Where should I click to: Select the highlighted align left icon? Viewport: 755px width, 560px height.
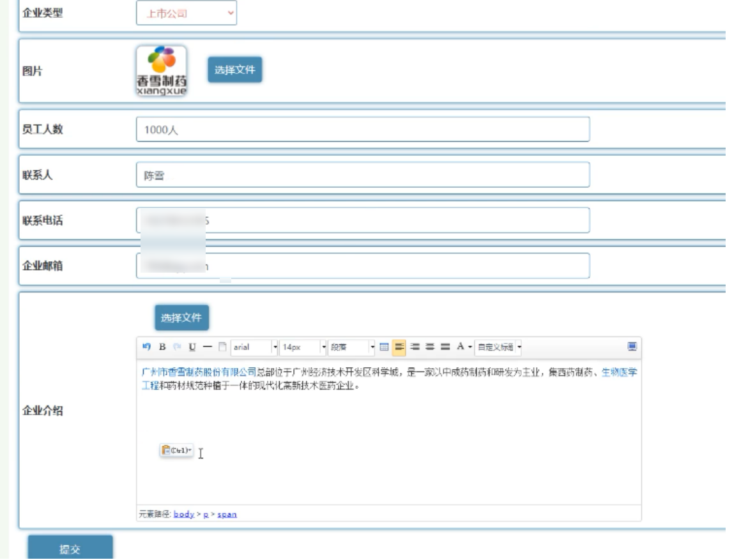399,347
